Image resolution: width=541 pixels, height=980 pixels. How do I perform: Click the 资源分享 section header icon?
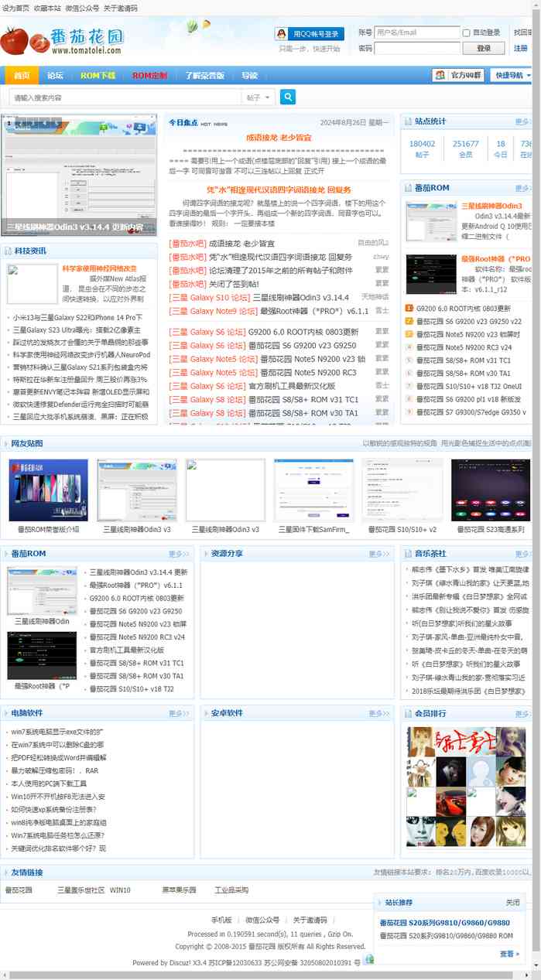point(206,553)
